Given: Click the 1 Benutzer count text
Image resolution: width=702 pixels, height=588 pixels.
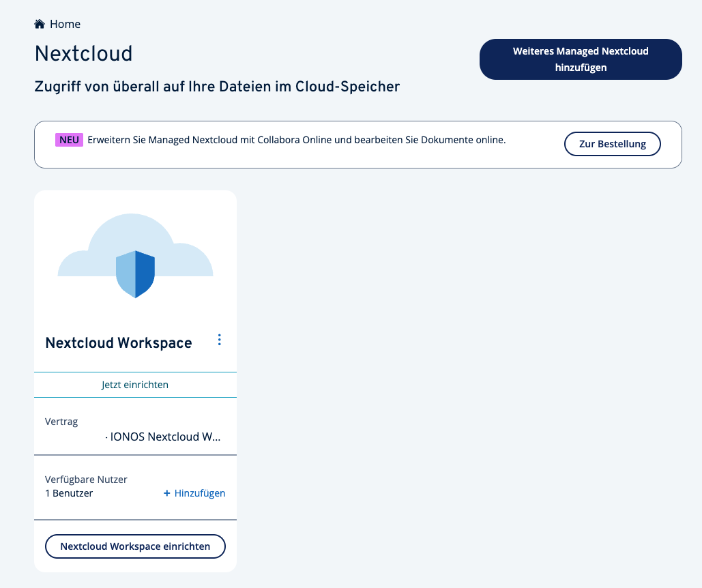Looking at the screenshot, I should click(x=69, y=493).
